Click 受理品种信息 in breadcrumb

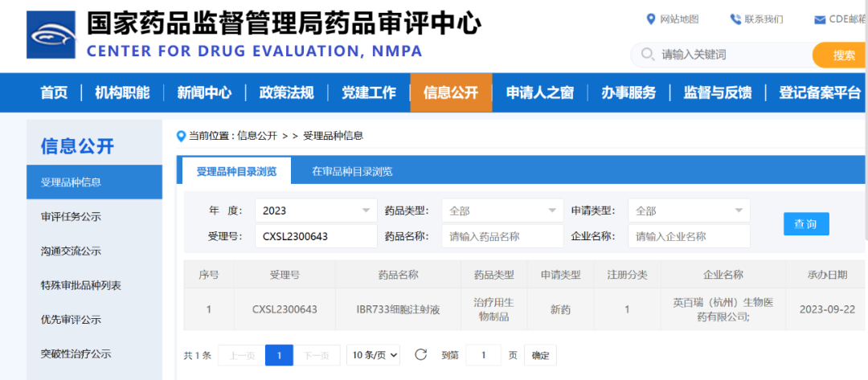pyautogui.click(x=334, y=136)
